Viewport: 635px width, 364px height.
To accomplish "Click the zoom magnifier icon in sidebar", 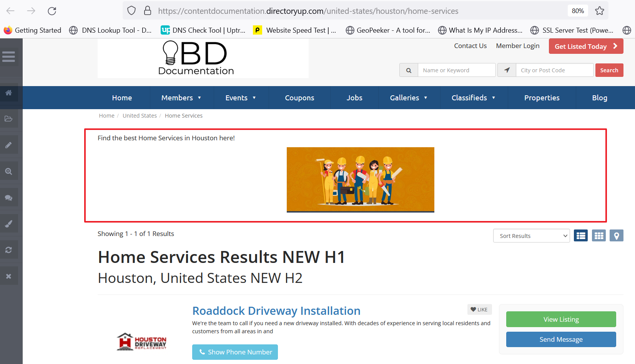I will click(8, 171).
